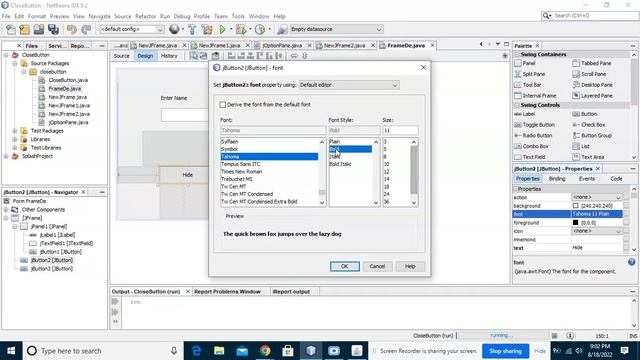Open the Tools menu
Screen dimensions: 640x360
tap(238, 16)
